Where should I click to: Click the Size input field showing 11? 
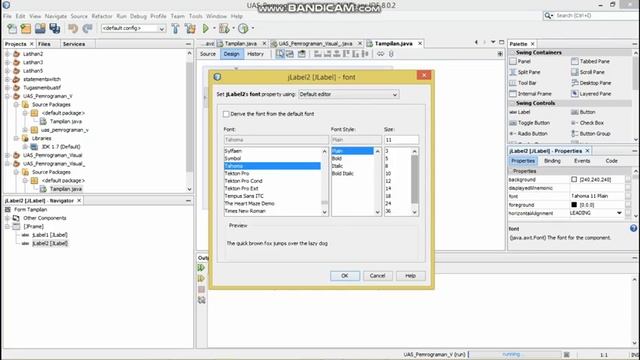click(x=401, y=140)
